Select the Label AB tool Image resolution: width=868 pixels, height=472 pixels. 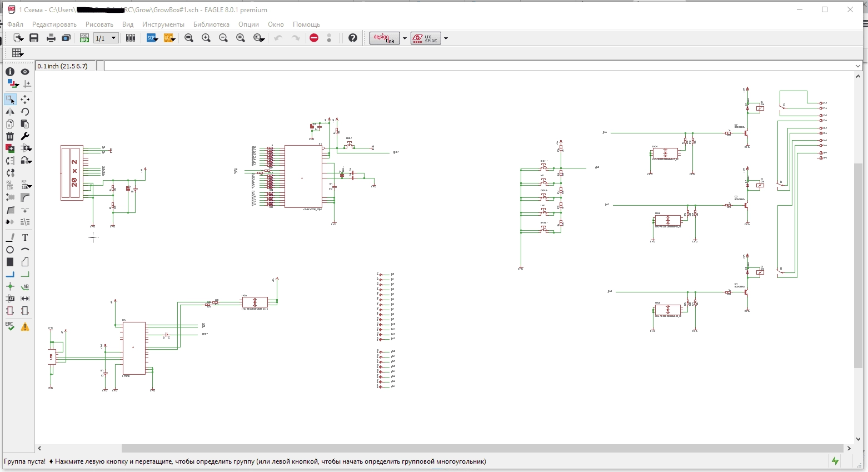tap(25, 286)
